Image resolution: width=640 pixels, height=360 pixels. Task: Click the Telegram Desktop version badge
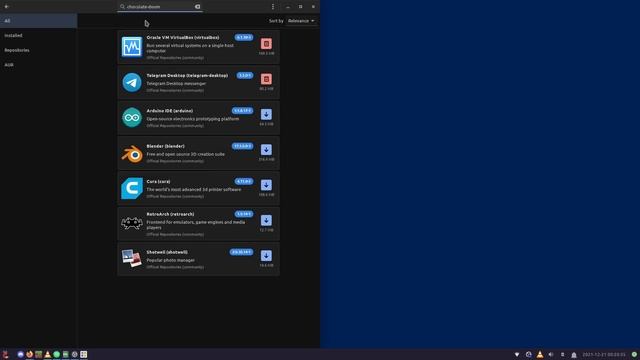tap(245, 76)
